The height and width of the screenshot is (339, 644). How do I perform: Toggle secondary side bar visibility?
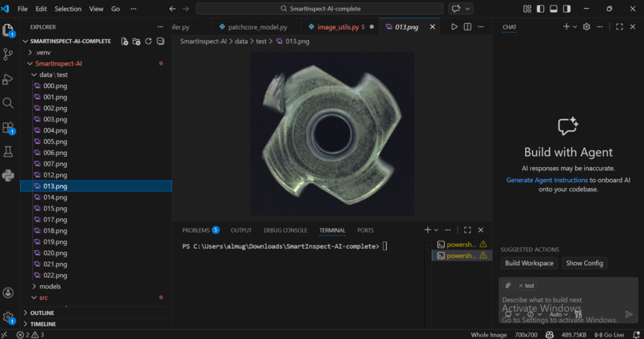pos(566,9)
